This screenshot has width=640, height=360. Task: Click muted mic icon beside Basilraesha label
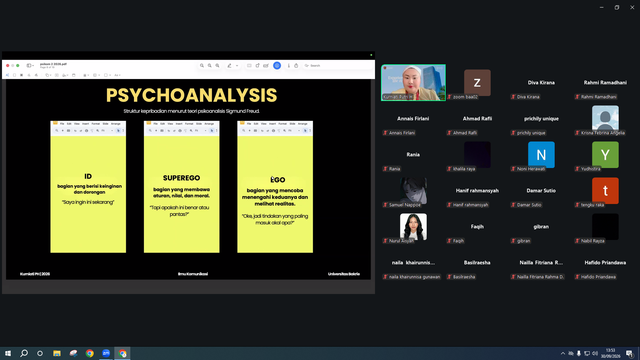449,277
